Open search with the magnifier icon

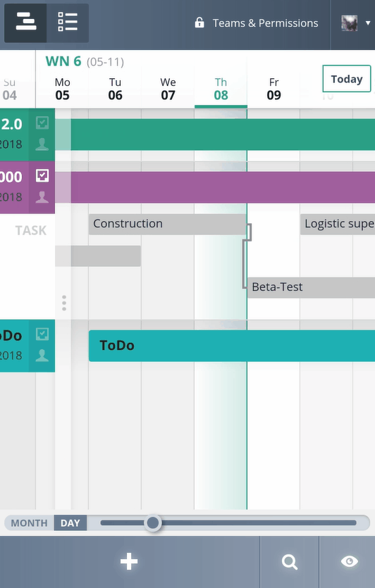pyautogui.click(x=290, y=562)
